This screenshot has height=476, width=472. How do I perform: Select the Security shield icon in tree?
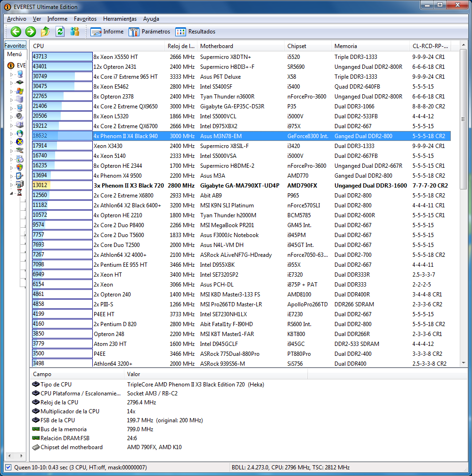[19, 167]
